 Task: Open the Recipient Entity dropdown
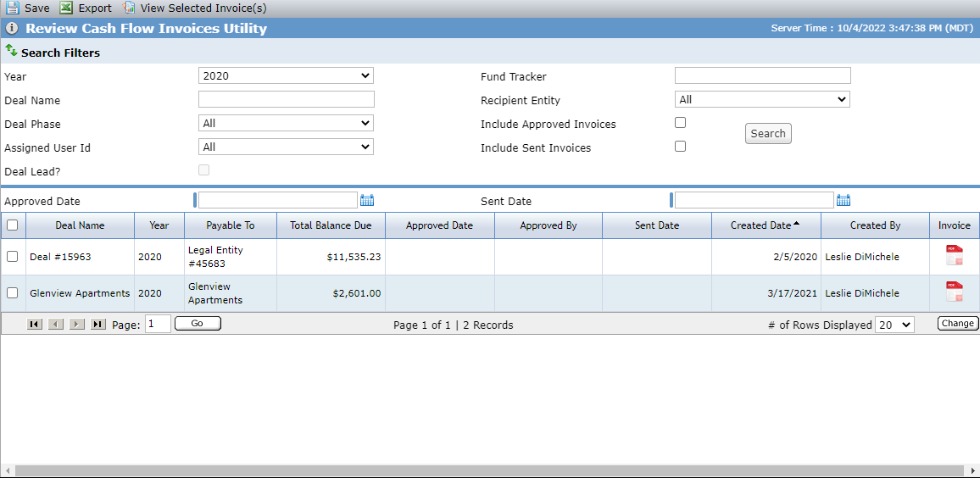[762, 99]
